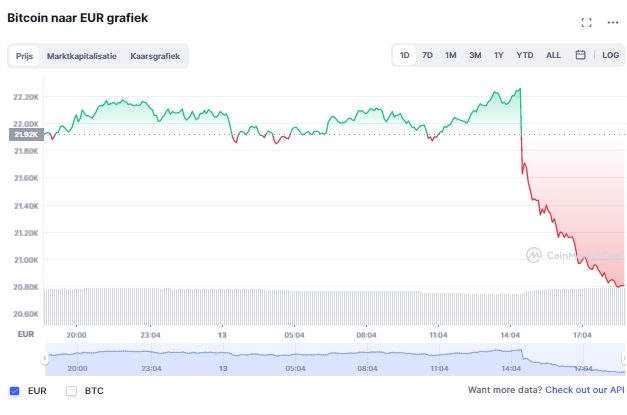Open the three-dot more options menu
This screenshot has width=627, height=415.
613,22
